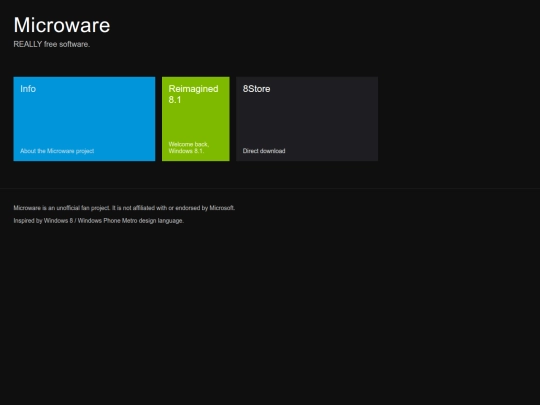Viewport: 540px width, 405px height.
Task: Click the 'Microware is an unofficial fan project' disclaimer
Action: [x=124, y=208]
